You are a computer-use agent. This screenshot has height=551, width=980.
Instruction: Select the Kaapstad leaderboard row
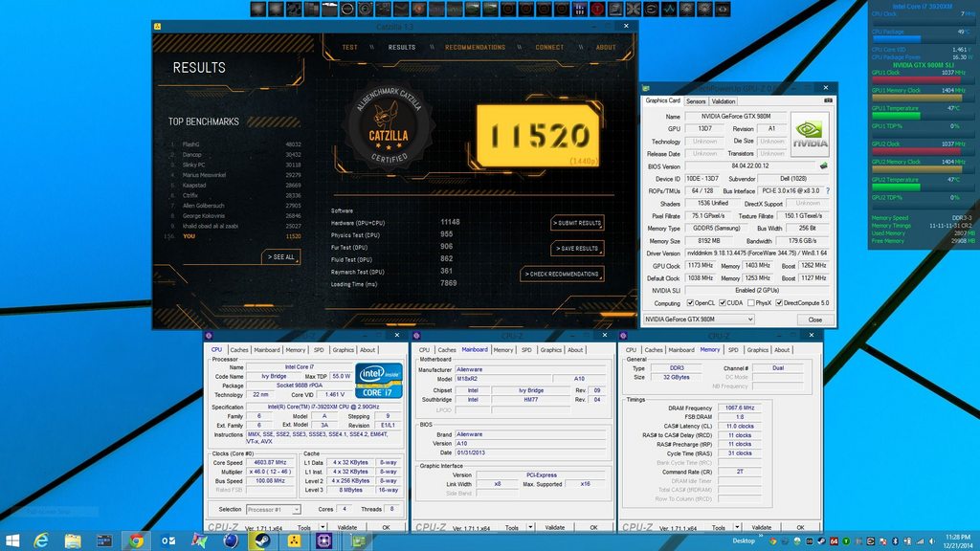coord(235,185)
